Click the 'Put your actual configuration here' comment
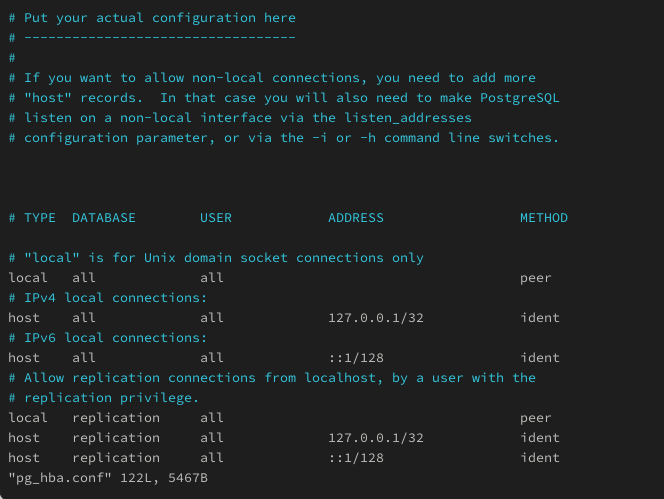The image size is (664, 499). point(152,18)
